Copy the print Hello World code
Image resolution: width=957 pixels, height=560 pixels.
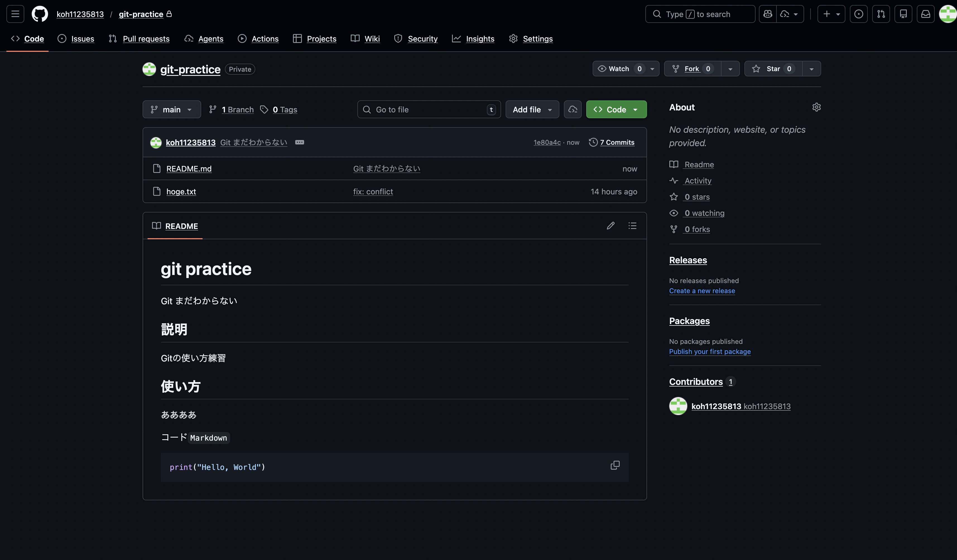pos(615,465)
